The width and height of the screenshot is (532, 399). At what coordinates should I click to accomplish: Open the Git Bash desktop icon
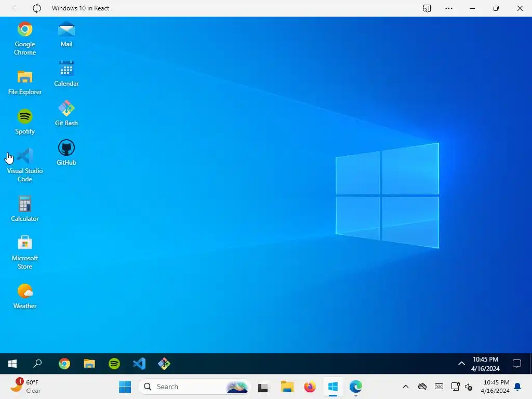66,113
